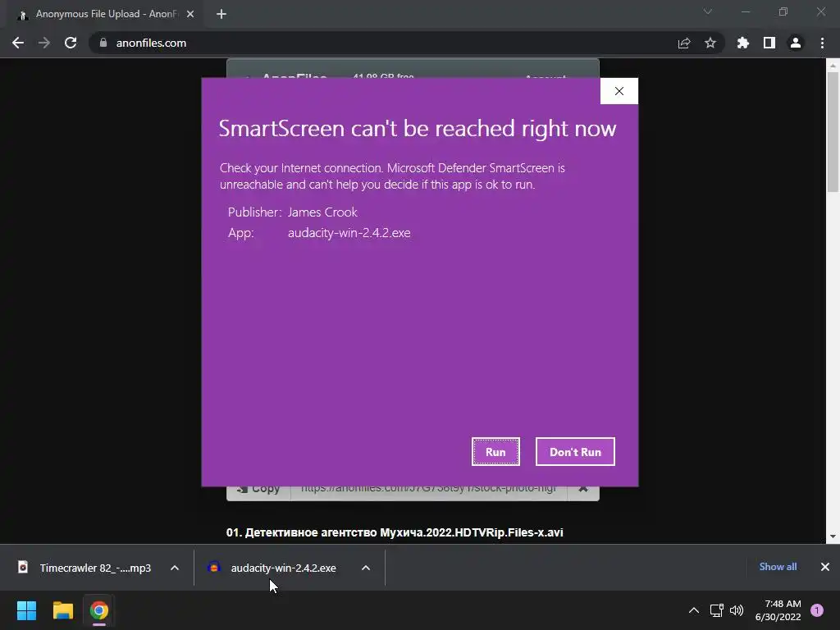View site info via lock icon
Screen dimensions: 840x630
click(103, 43)
